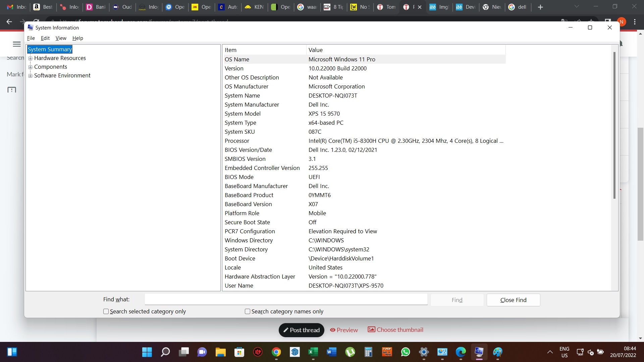Switch to Google Chrome on the taskbar
644x362 pixels.
276,352
